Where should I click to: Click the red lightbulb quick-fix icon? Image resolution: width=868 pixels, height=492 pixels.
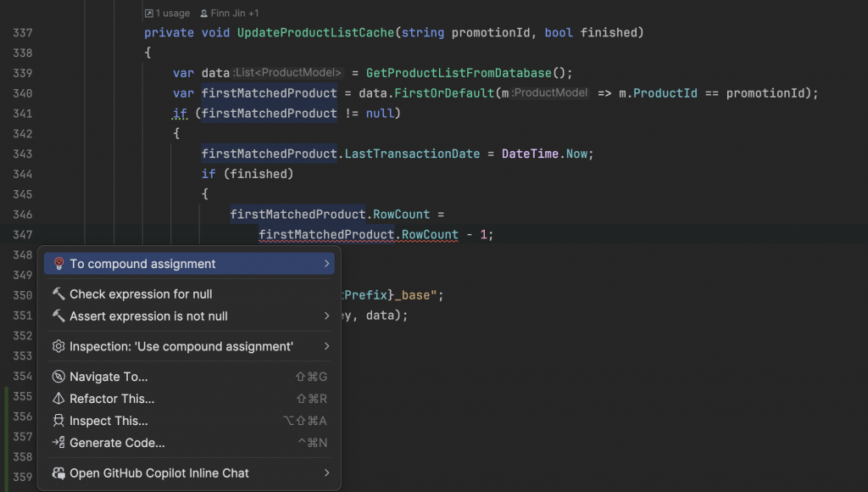58,264
